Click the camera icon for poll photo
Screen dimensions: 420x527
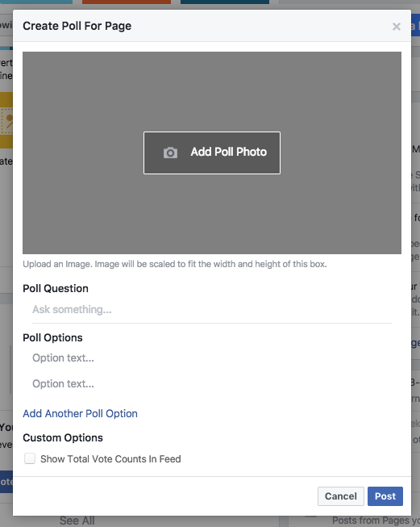170,153
